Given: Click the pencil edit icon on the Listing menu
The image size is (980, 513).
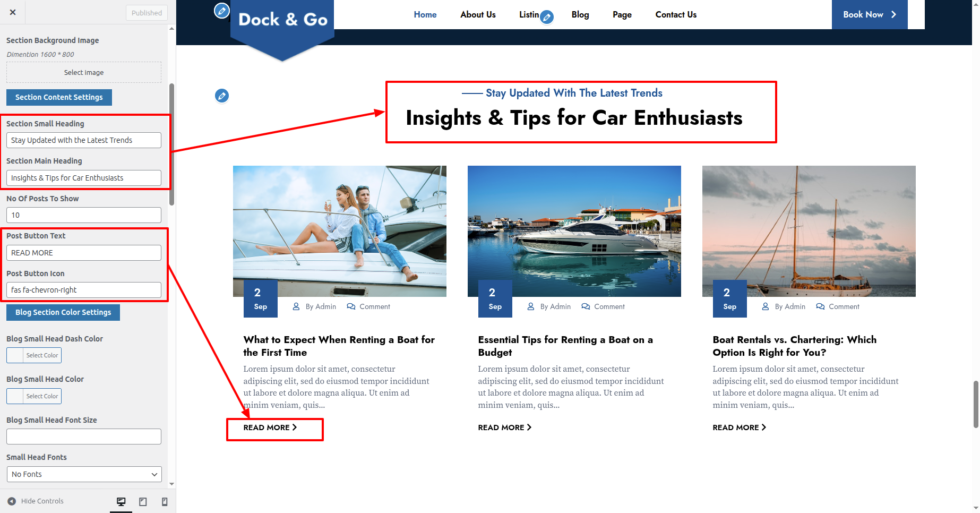Looking at the screenshot, I should click(x=547, y=17).
